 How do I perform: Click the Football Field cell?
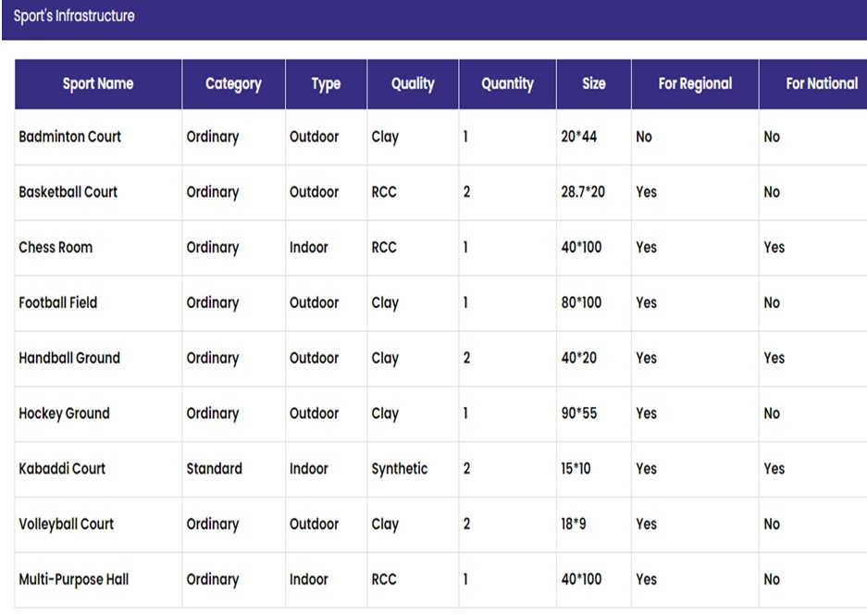click(x=57, y=302)
